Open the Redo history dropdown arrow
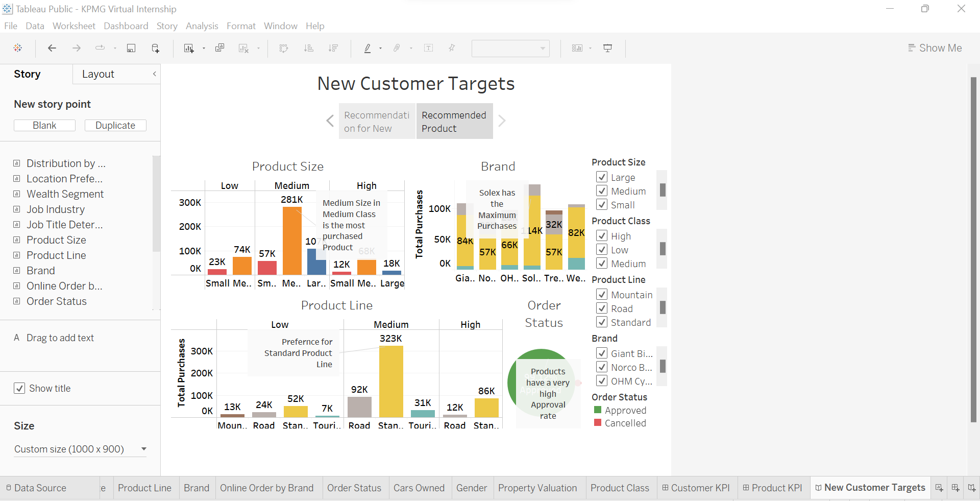Screen dimensions: 980x501 coord(115,48)
